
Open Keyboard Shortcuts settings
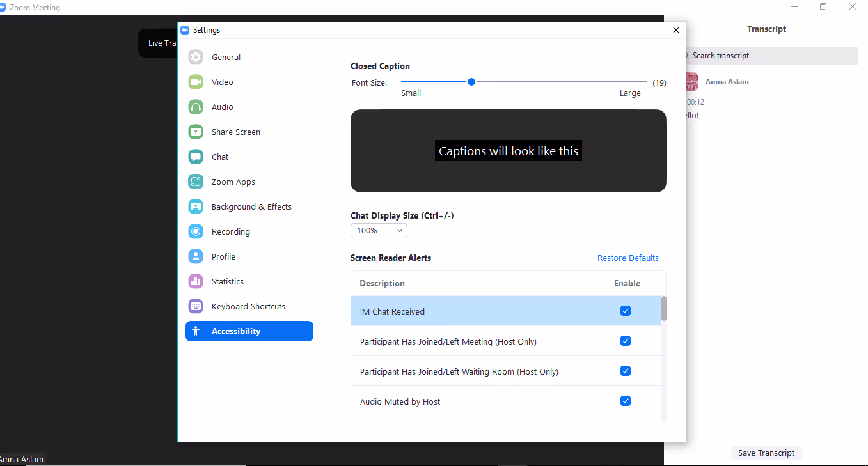click(249, 306)
